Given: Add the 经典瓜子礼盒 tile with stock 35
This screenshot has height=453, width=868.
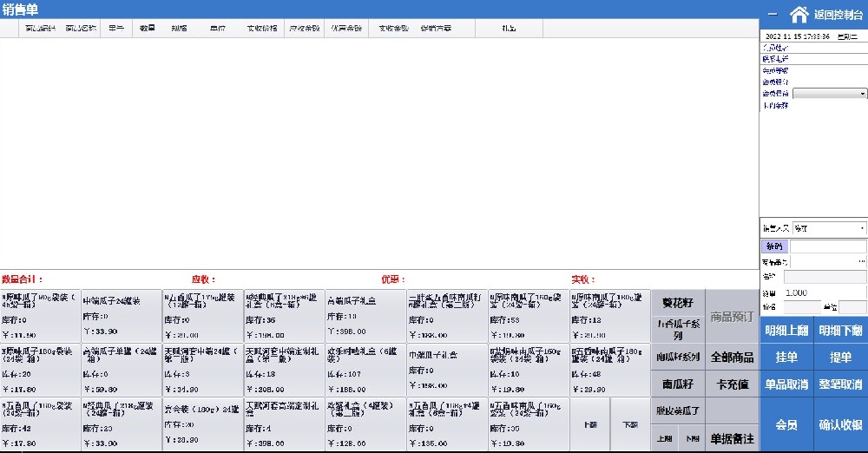Looking at the screenshot, I should click(x=284, y=316).
